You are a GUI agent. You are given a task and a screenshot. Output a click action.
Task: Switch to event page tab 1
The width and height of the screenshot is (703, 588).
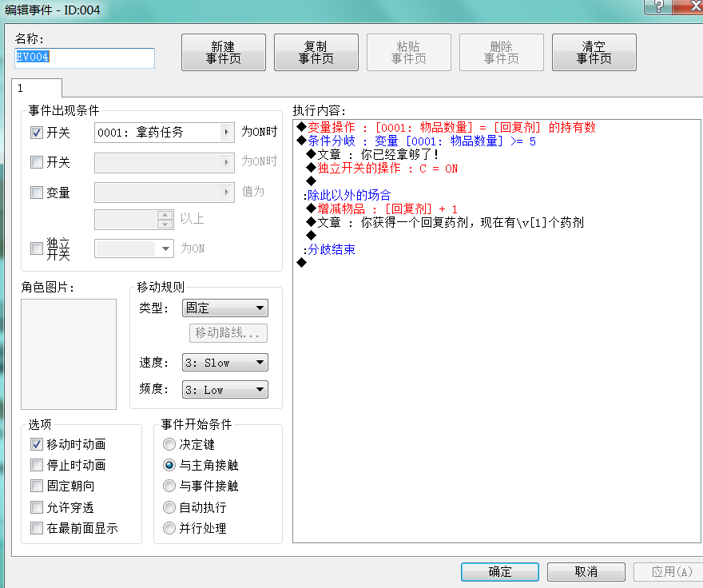37,88
